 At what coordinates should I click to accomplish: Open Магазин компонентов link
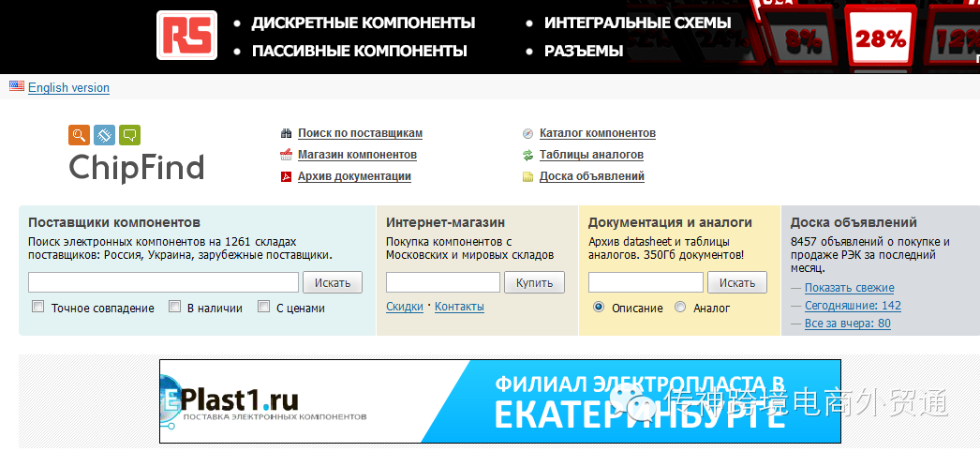(x=358, y=155)
